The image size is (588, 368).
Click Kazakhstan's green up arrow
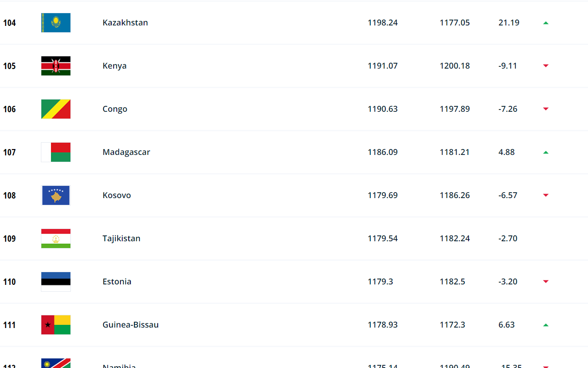coord(546,23)
